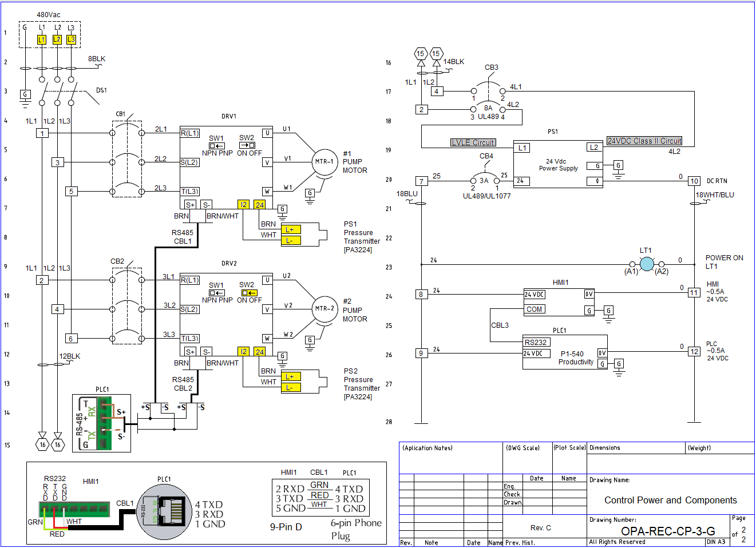Click the 24VDC Class II Circuit label
Screen dimensions: 756x548
point(644,141)
